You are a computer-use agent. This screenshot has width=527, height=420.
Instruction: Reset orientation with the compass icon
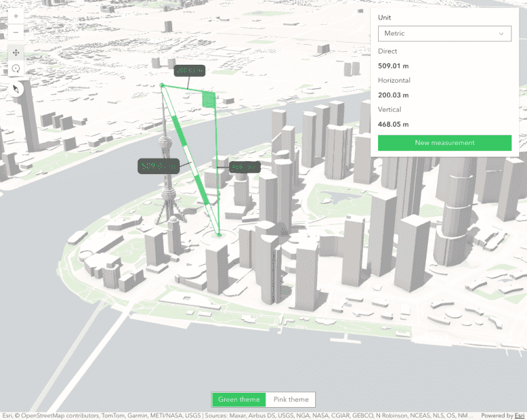[16, 89]
